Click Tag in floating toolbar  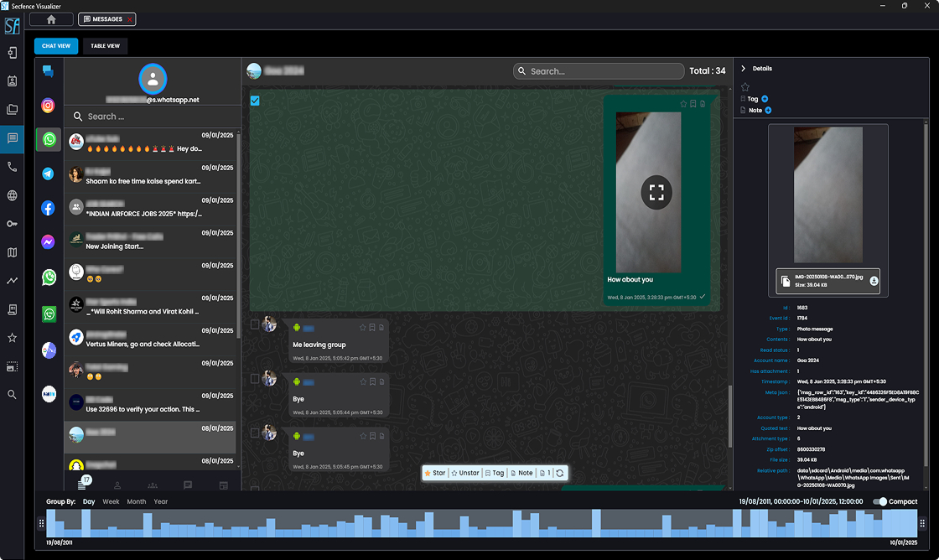tap(495, 473)
